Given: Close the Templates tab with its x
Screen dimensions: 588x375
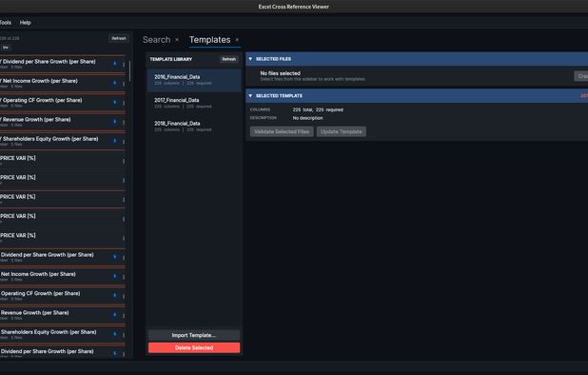Looking at the screenshot, I should [237, 40].
